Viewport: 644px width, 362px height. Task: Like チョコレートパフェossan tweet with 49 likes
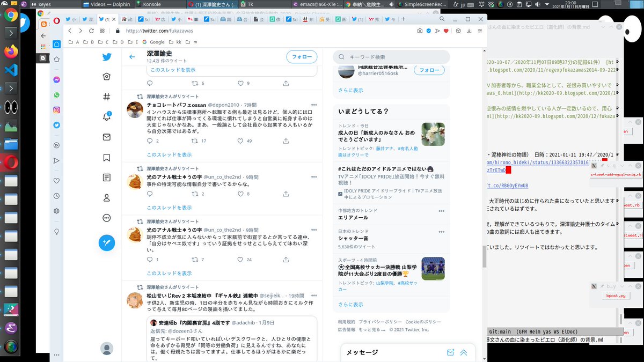[x=241, y=141]
